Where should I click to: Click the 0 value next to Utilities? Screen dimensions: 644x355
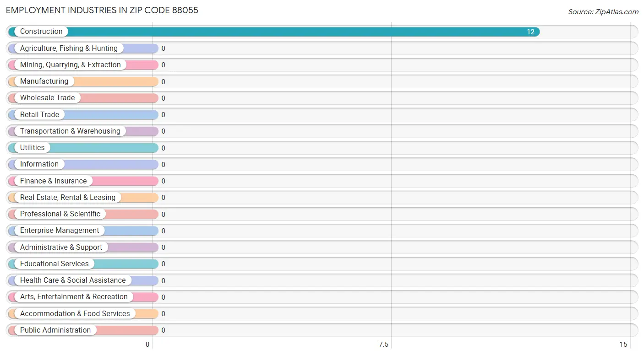click(x=163, y=148)
